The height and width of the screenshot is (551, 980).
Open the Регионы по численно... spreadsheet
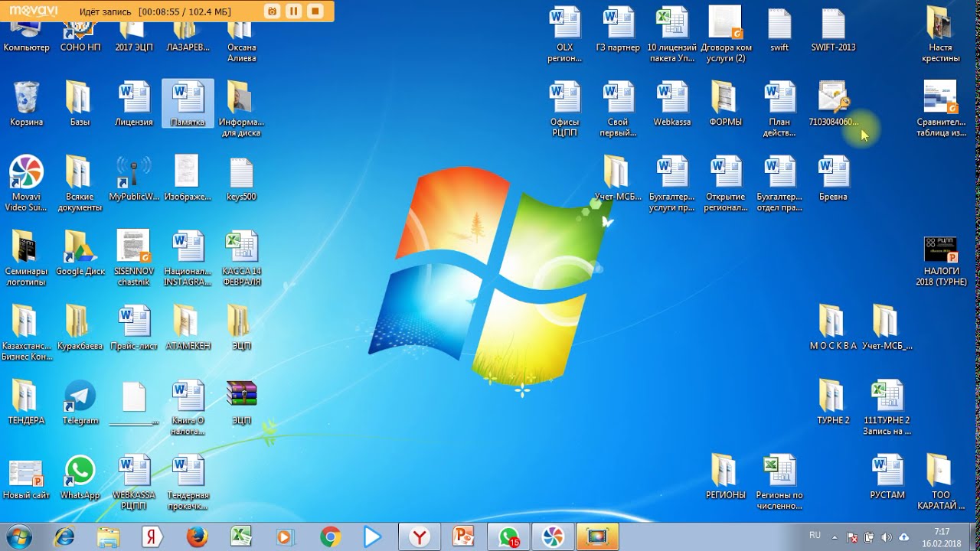pyautogui.click(x=779, y=483)
